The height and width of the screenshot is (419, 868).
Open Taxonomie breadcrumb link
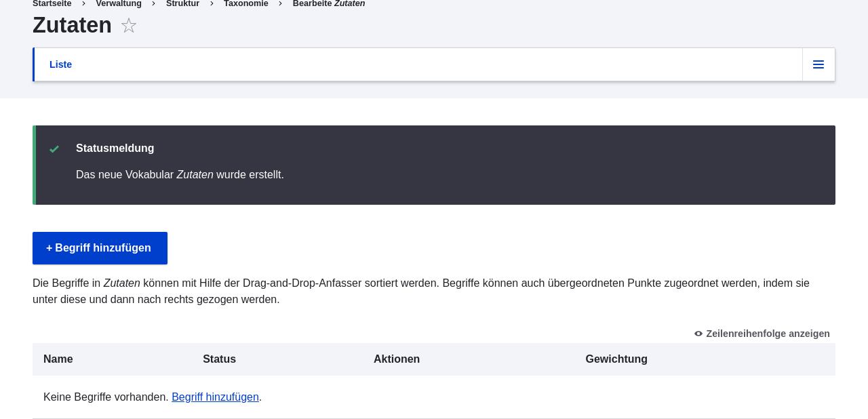coord(246,3)
